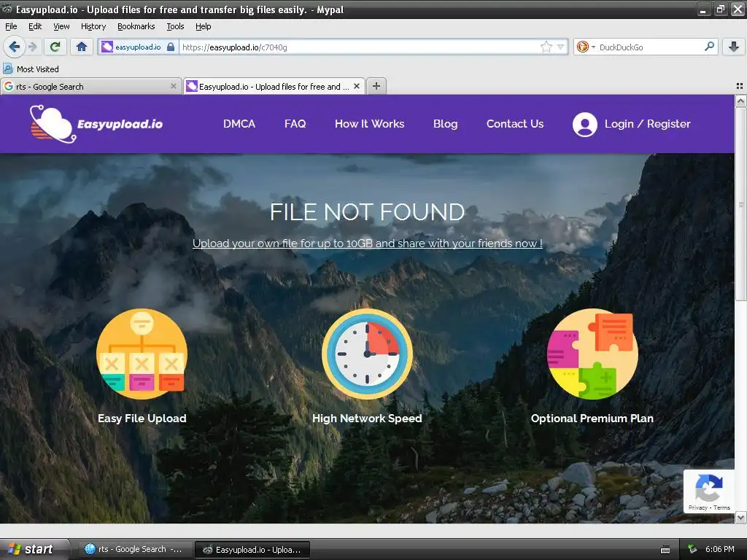This screenshot has height=560, width=747.
Task: Click the FILE NOT FOUND heading
Action: click(x=368, y=212)
